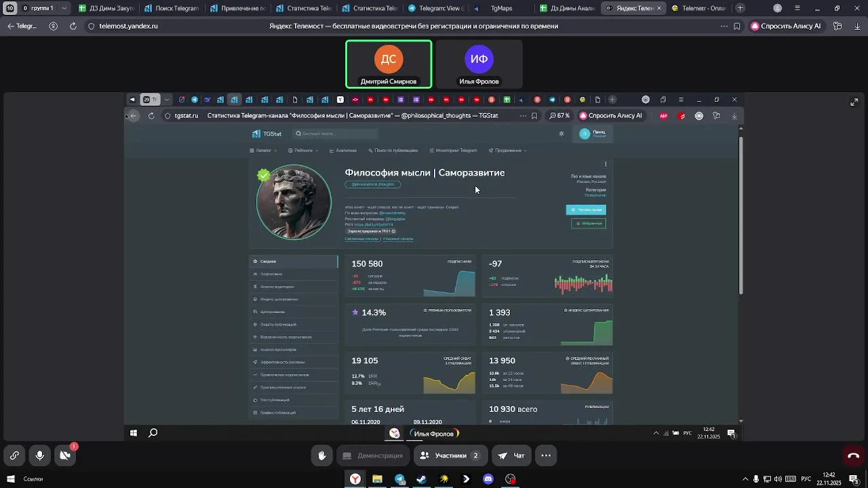Open File Explorer from the taskbar
Viewport: 868px width, 488px height.
378,479
